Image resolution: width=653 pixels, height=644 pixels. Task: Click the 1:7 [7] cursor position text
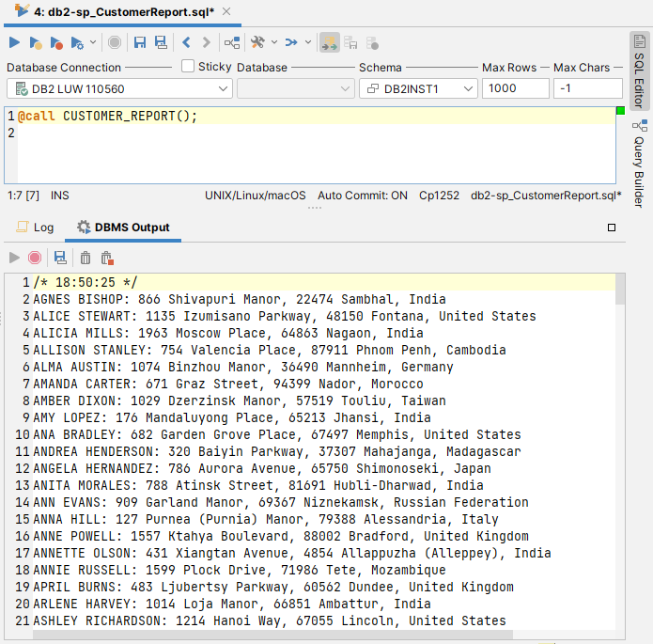pyautogui.click(x=23, y=195)
